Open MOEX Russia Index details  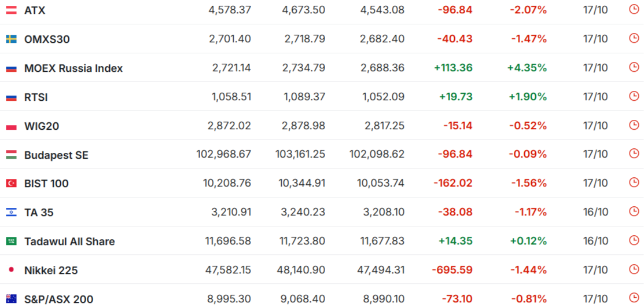coord(73,68)
